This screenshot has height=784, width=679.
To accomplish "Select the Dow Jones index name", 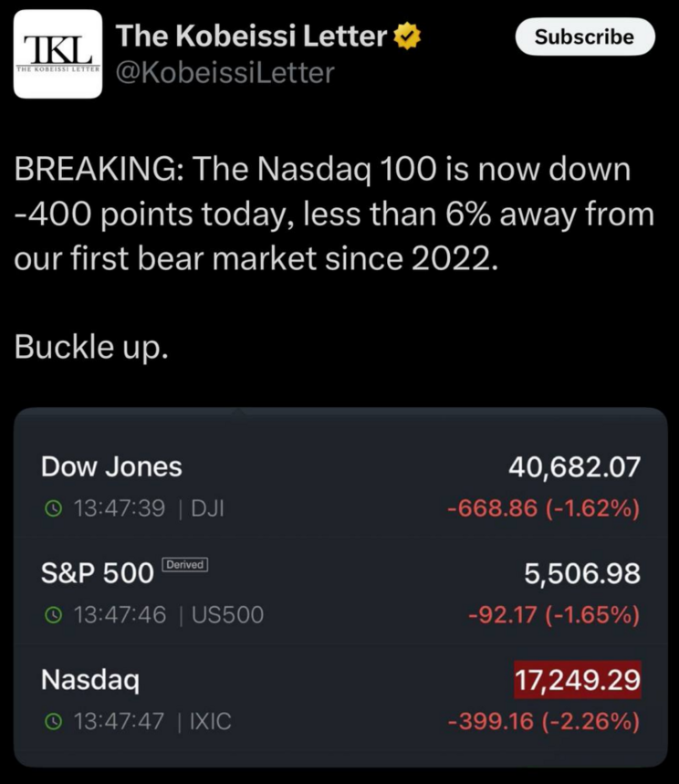I will click(111, 467).
